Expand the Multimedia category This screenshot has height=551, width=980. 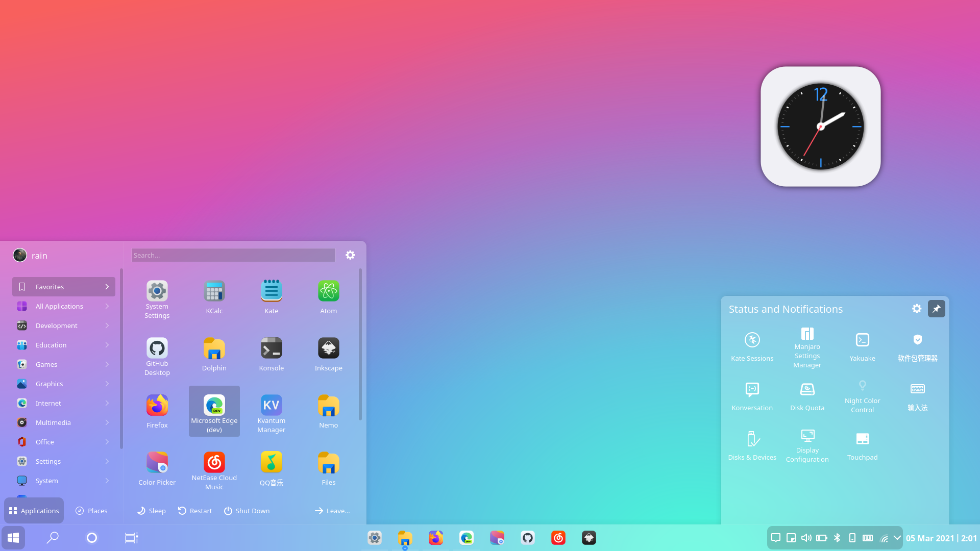[64, 422]
